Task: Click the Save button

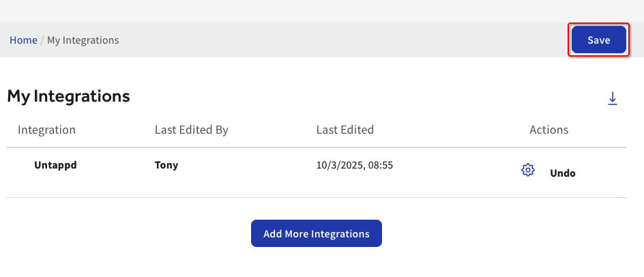Action: coord(598,40)
